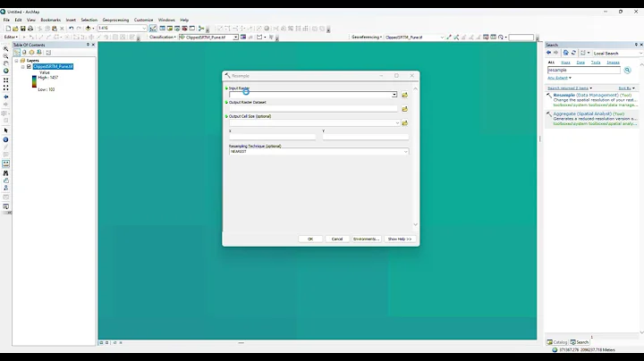The image size is (644, 361).
Task: Click the X cell size input field
Action: [272, 137]
